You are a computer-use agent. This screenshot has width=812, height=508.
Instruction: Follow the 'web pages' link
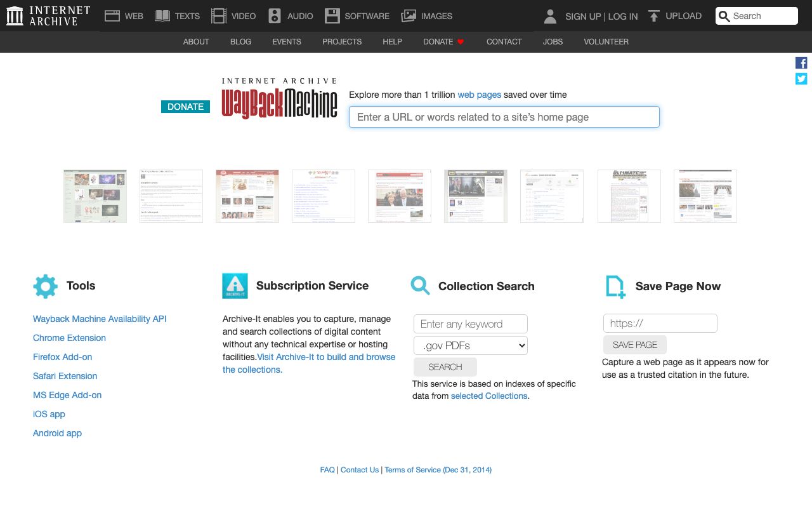pos(480,95)
